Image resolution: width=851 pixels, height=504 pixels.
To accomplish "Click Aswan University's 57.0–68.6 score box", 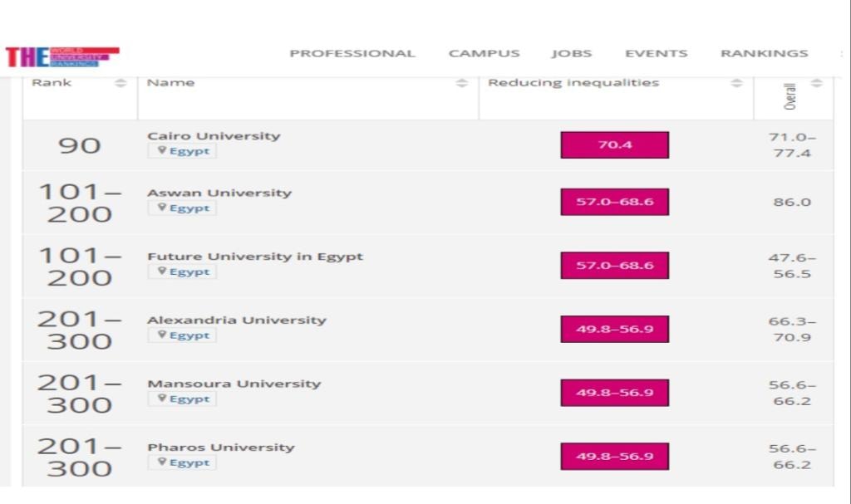I will click(614, 202).
